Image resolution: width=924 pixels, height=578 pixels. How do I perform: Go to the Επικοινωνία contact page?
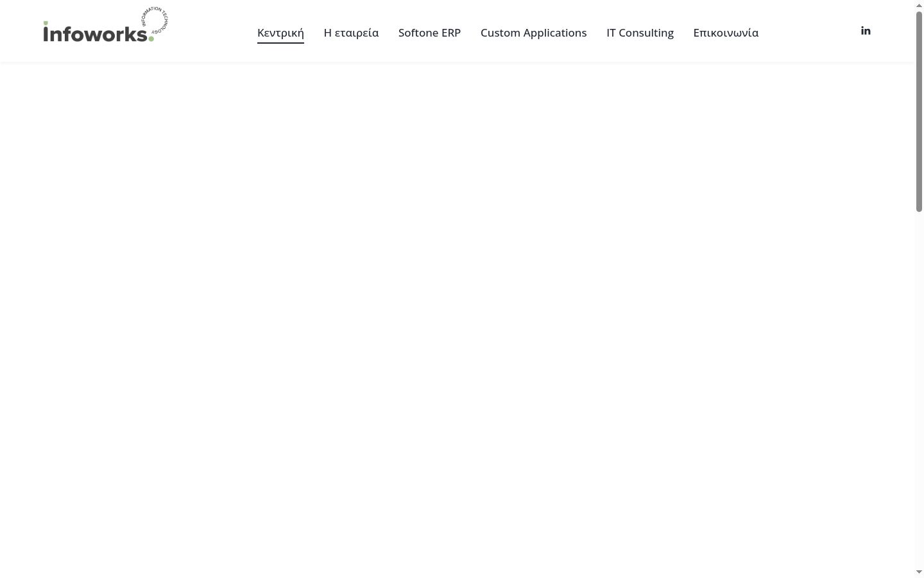tap(726, 33)
